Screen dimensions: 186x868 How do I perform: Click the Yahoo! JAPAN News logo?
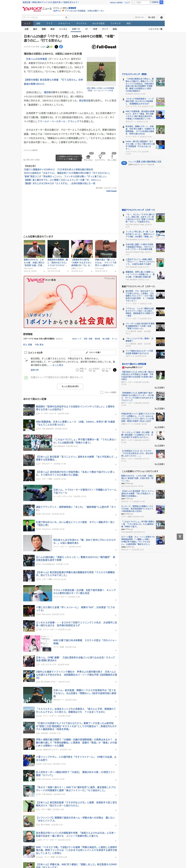pyautogui.click(x=37, y=9)
